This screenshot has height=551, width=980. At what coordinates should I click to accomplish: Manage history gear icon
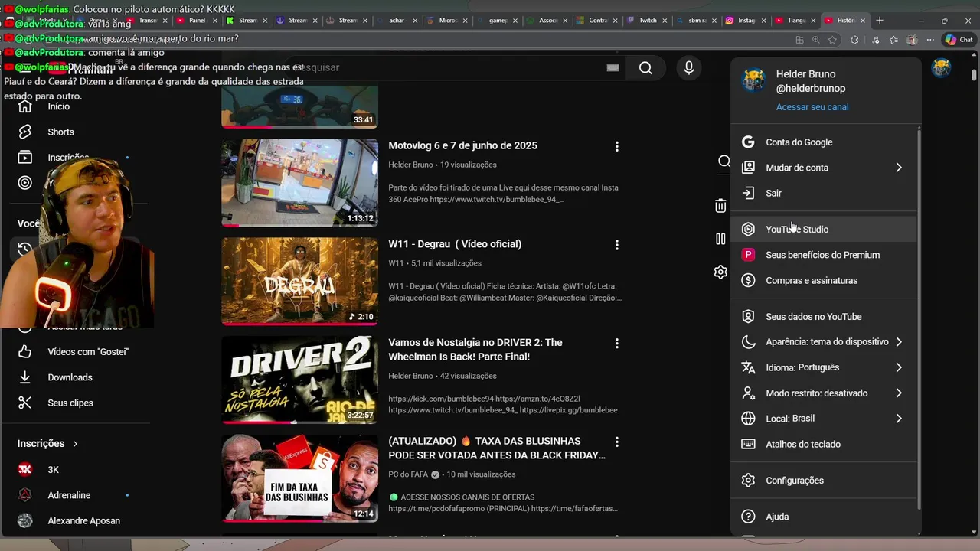pyautogui.click(x=720, y=272)
